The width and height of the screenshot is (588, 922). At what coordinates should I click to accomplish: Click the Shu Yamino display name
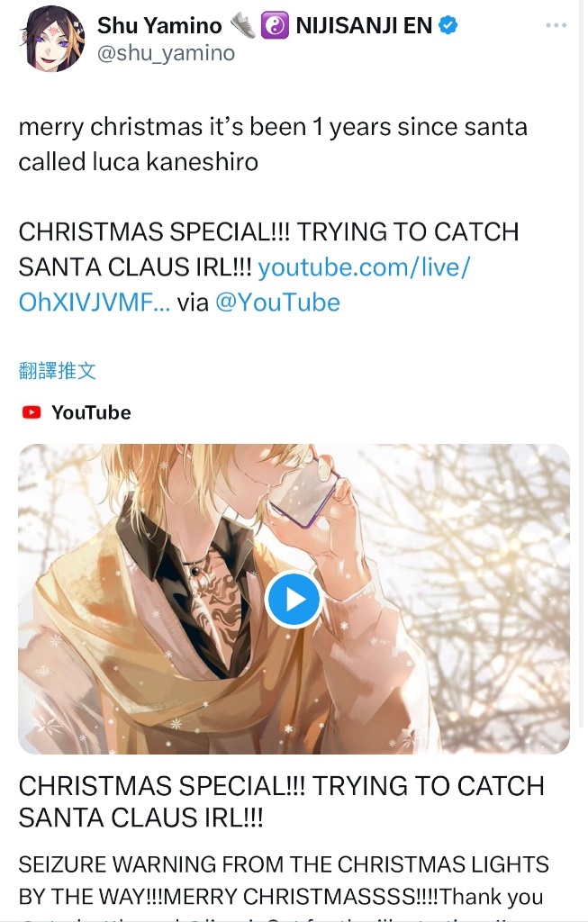pyautogui.click(x=159, y=25)
